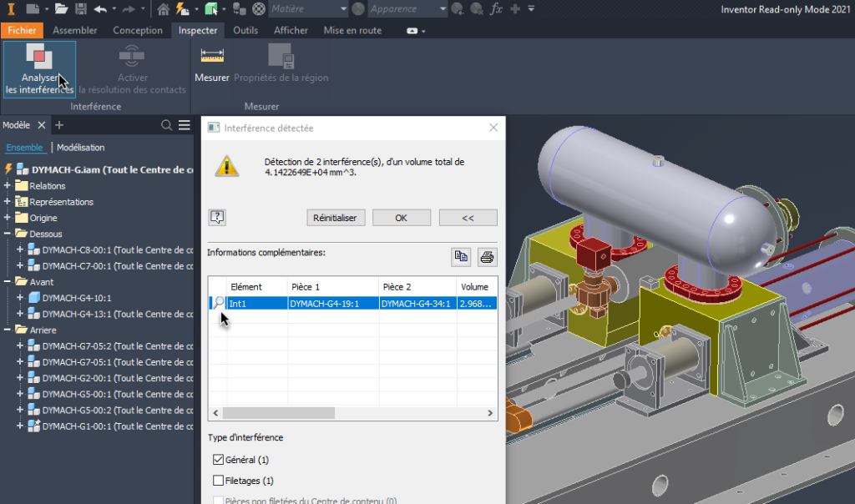Select the Analyser les interférences tool
The image size is (855, 504).
pos(38,68)
